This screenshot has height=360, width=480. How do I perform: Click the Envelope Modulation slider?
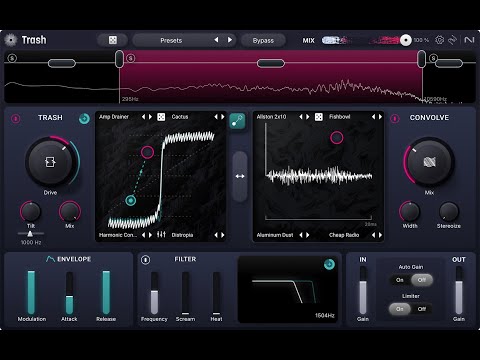tap(31, 293)
